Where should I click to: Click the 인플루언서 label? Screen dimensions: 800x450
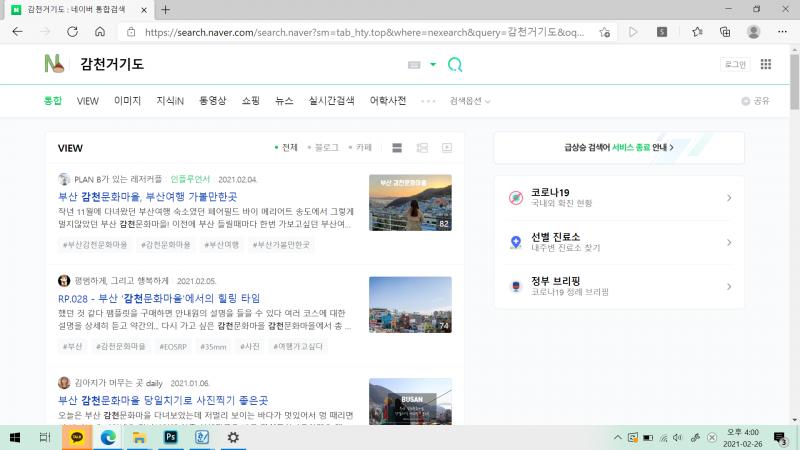(x=190, y=179)
